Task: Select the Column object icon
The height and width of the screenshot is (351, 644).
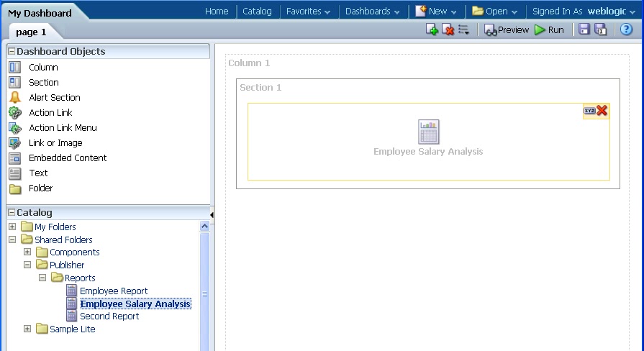Action: 15,68
